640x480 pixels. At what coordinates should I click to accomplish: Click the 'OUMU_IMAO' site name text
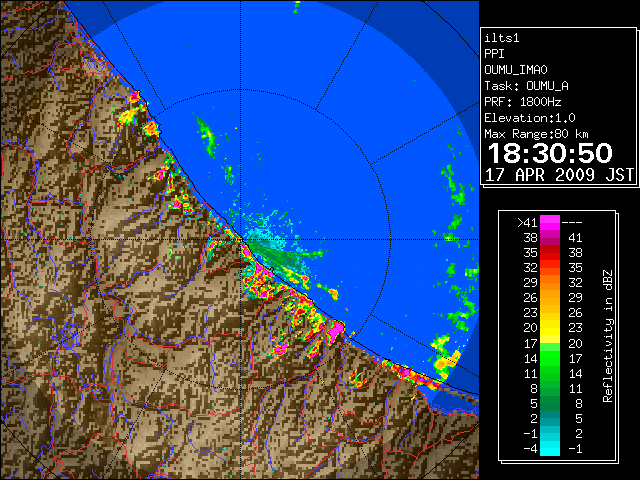click(x=516, y=70)
